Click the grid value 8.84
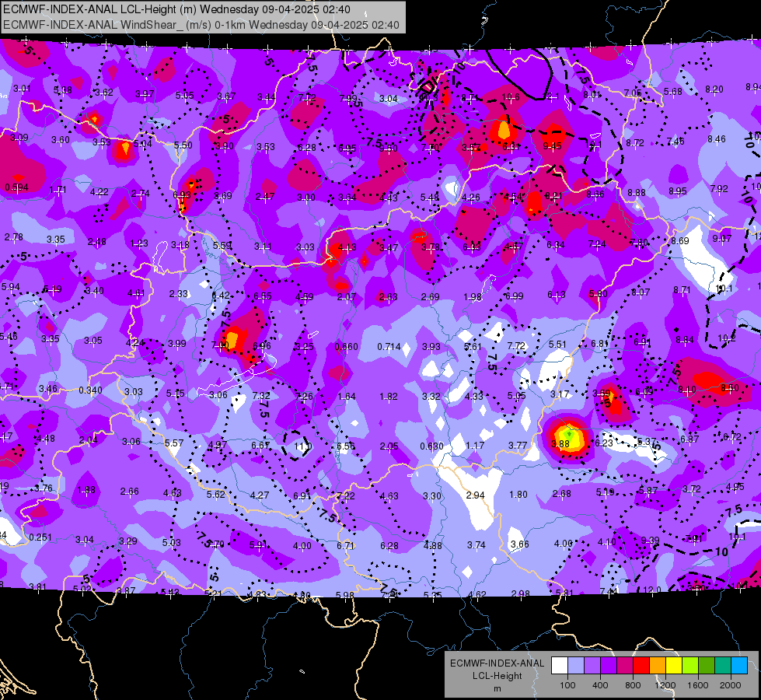The height and width of the screenshot is (700, 761). (x=684, y=340)
